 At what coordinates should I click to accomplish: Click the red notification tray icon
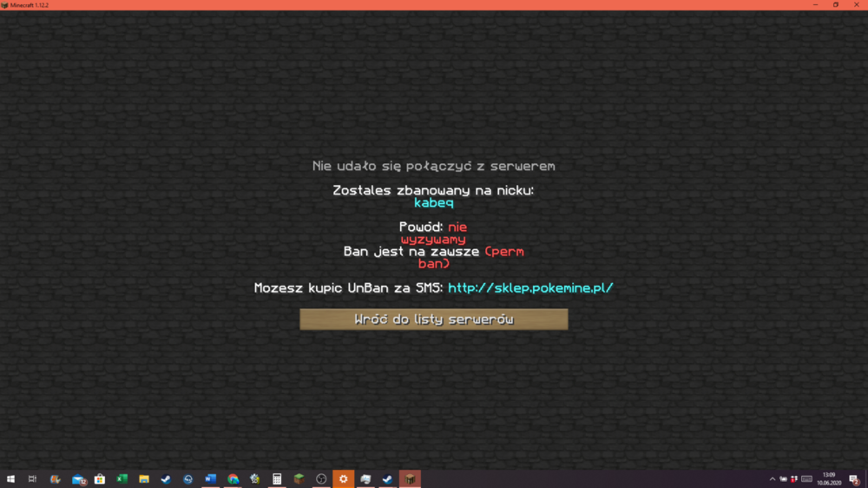794,479
